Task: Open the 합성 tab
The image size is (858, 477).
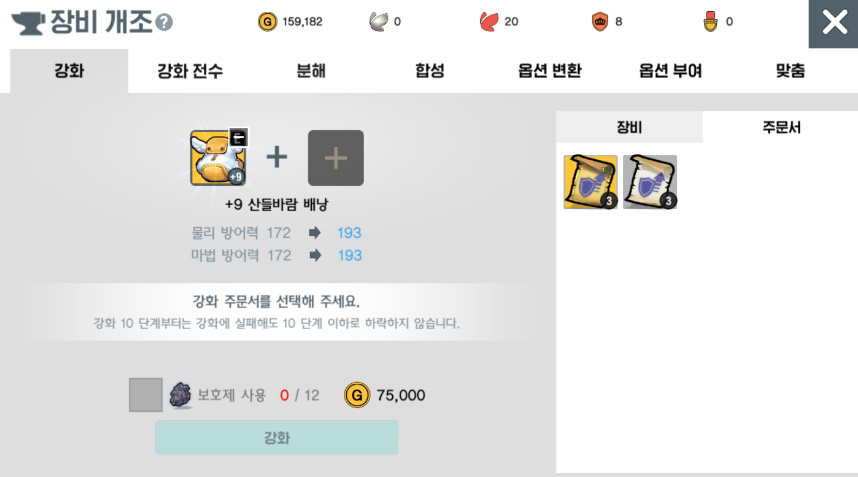Action: click(x=430, y=71)
